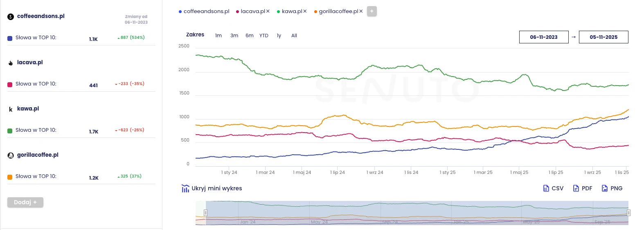644x230 pixels.
Task: Click the lacava.pl domain heading
Action: pos(30,62)
